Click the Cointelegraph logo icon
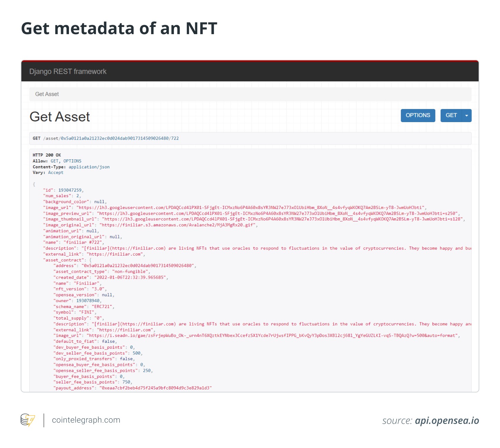 tap(27, 420)
